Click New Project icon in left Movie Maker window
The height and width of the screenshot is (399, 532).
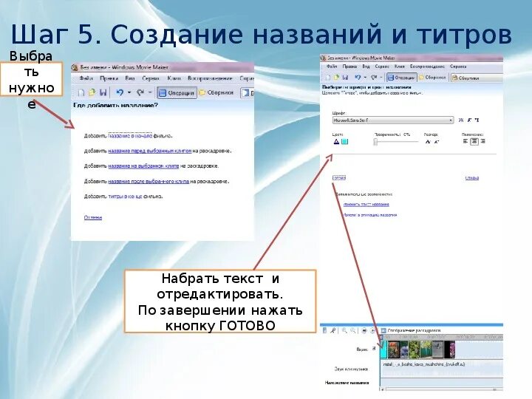[81, 92]
